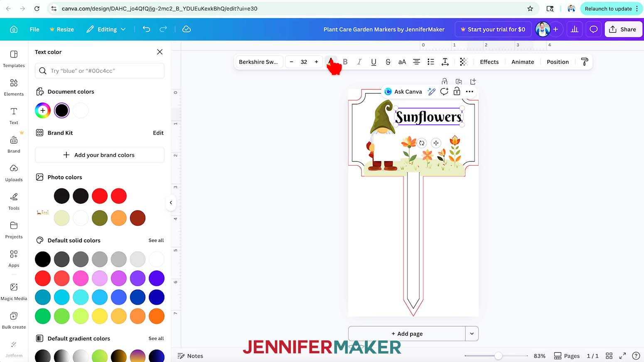Decrease font size with minus button

(x=291, y=62)
